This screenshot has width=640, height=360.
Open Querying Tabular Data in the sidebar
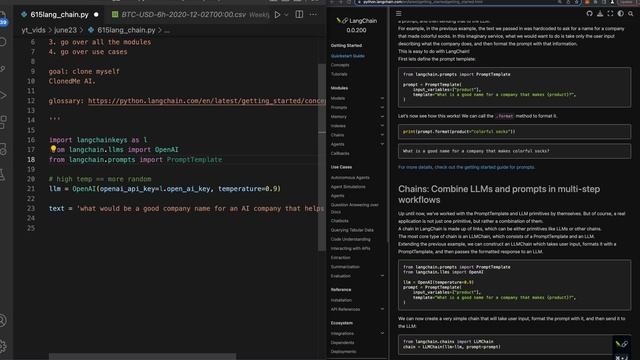click(x=352, y=230)
